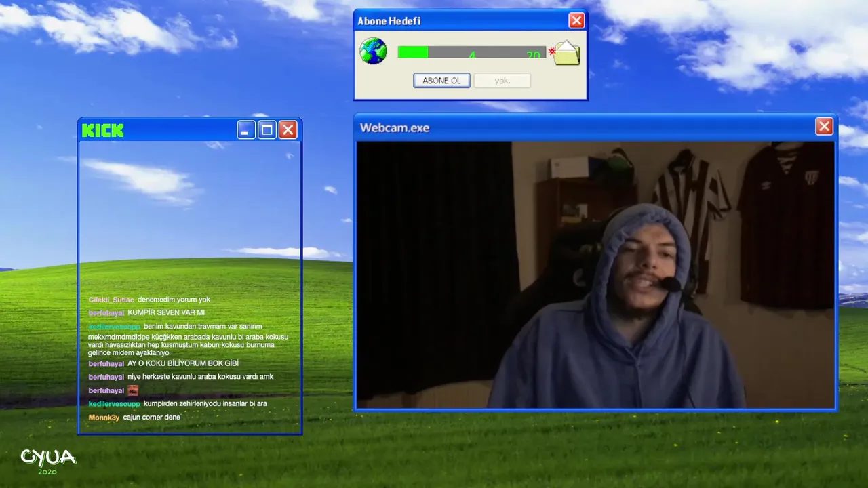Click the emote sent by berfuhayal

click(x=133, y=390)
